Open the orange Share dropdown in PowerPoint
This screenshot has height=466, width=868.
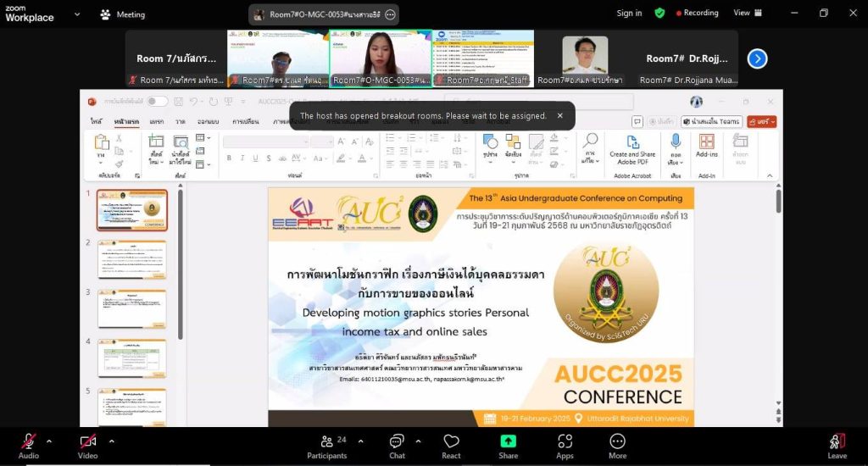coord(762,121)
